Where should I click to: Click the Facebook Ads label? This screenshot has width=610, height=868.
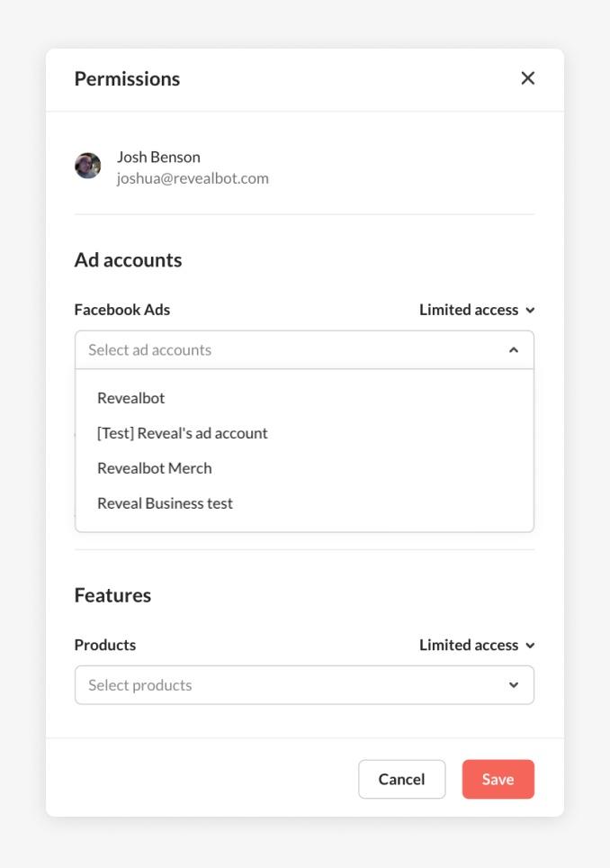coord(122,310)
